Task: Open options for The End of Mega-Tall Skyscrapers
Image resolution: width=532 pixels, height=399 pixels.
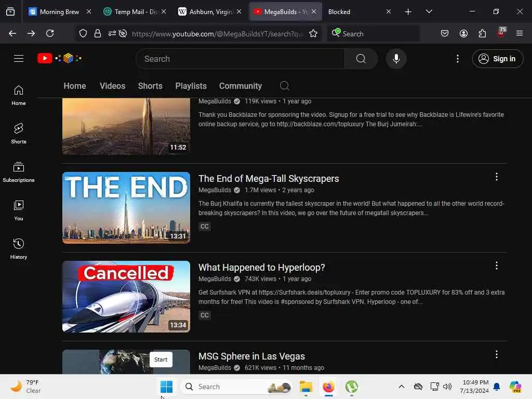Action: pos(496,177)
